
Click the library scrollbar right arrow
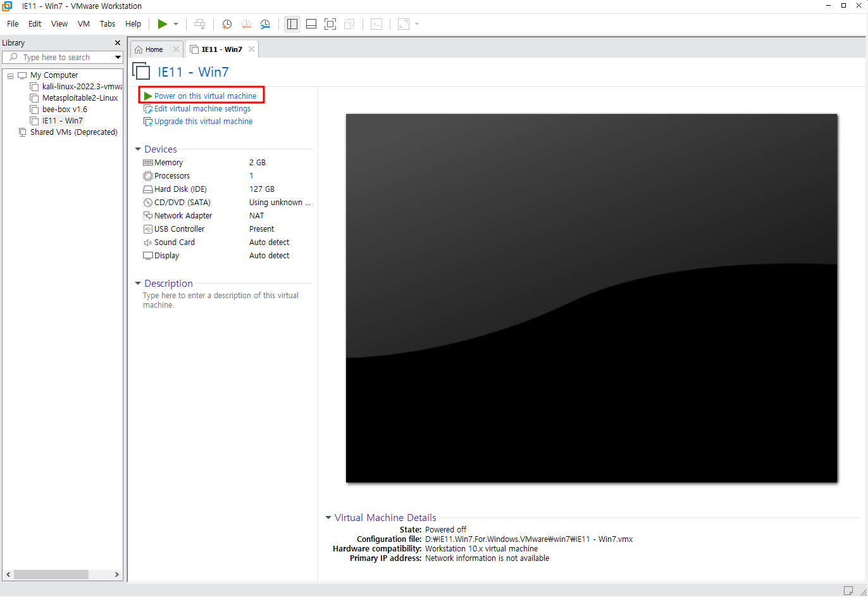117,574
